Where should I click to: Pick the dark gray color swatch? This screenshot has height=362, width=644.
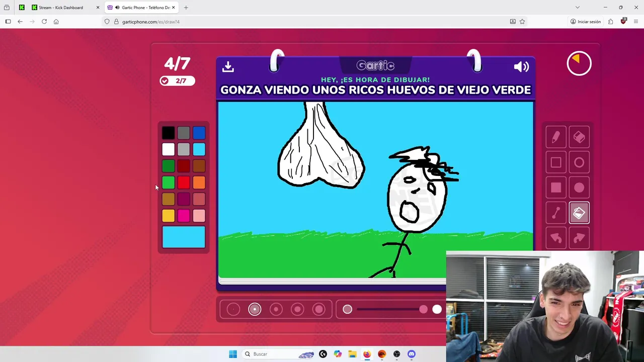[184, 133]
